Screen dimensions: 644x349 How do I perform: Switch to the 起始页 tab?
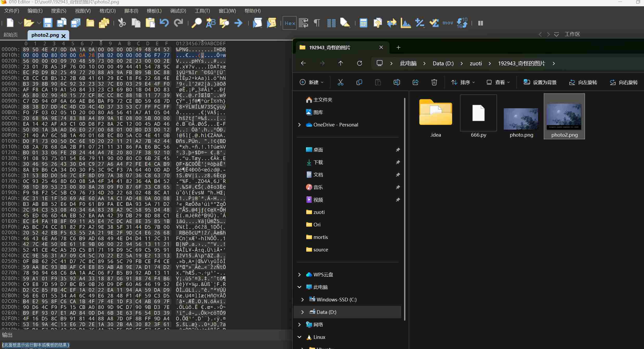(x=11, y=35)
